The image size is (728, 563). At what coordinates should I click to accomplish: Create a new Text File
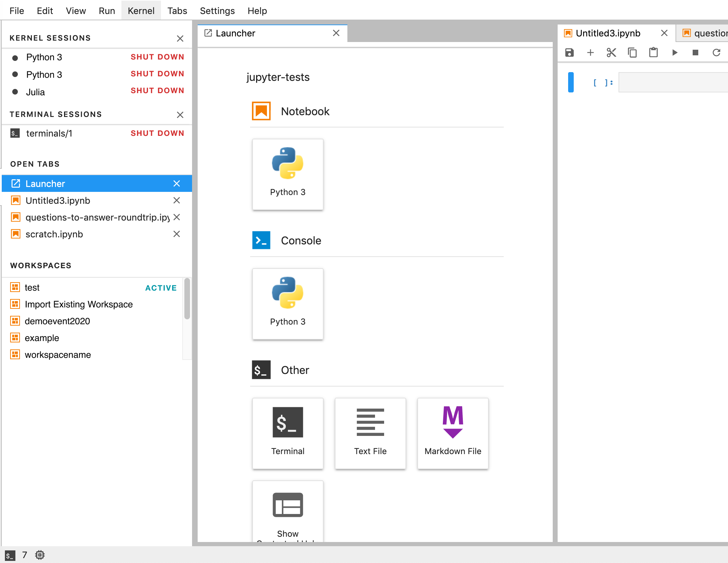370,433
